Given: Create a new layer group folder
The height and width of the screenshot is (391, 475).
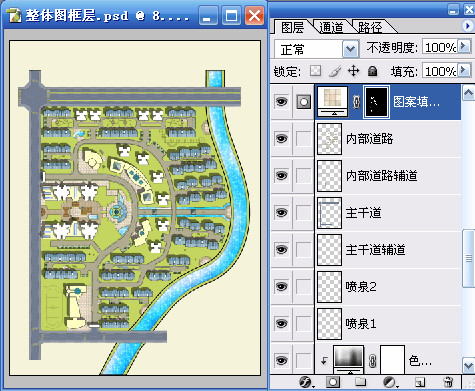Looking at the screenshot, I should pos(360,381).
